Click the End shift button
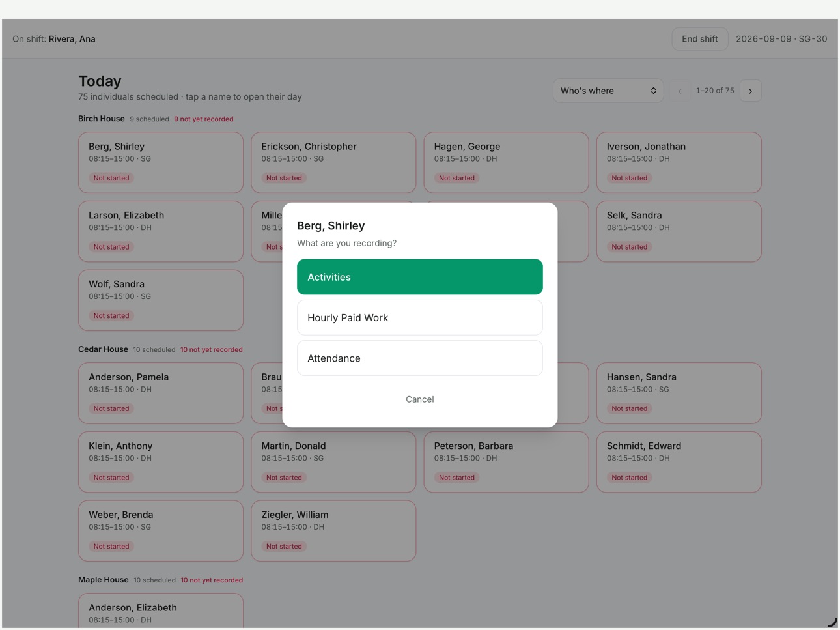This screenshot has width=840, height=630. pos(699,39)
